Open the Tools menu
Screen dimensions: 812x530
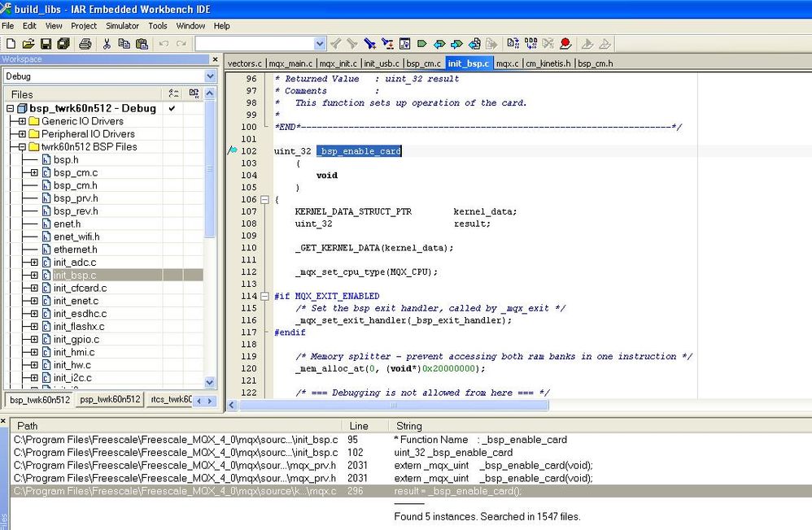[157, 26]
